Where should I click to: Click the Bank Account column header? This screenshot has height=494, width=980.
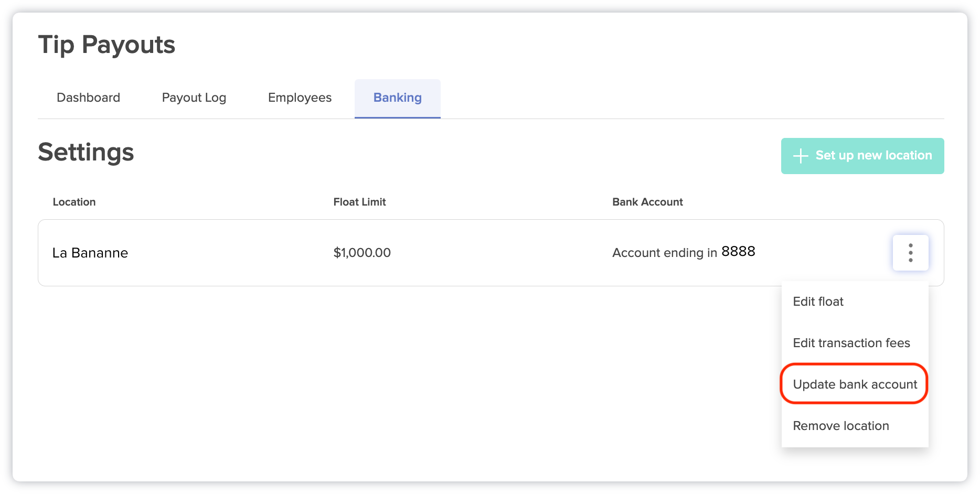[647, 201]
